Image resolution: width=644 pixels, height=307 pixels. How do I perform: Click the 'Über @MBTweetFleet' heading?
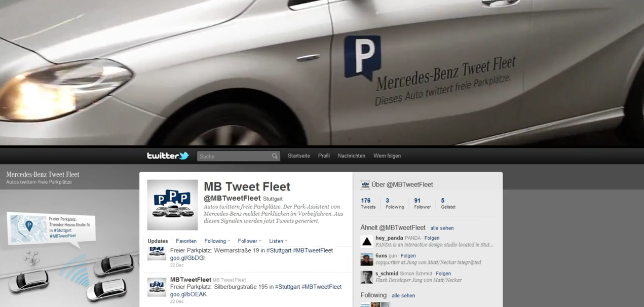[402, 185]
